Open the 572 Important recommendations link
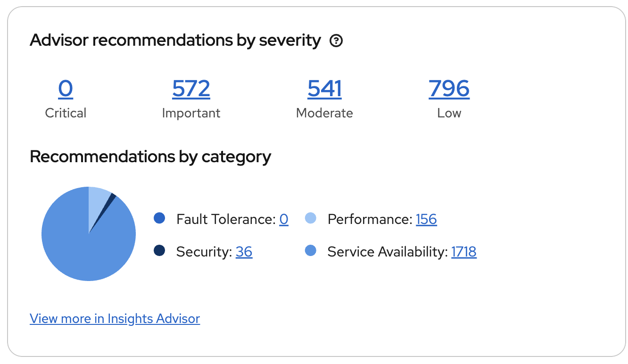 (191, 89)
